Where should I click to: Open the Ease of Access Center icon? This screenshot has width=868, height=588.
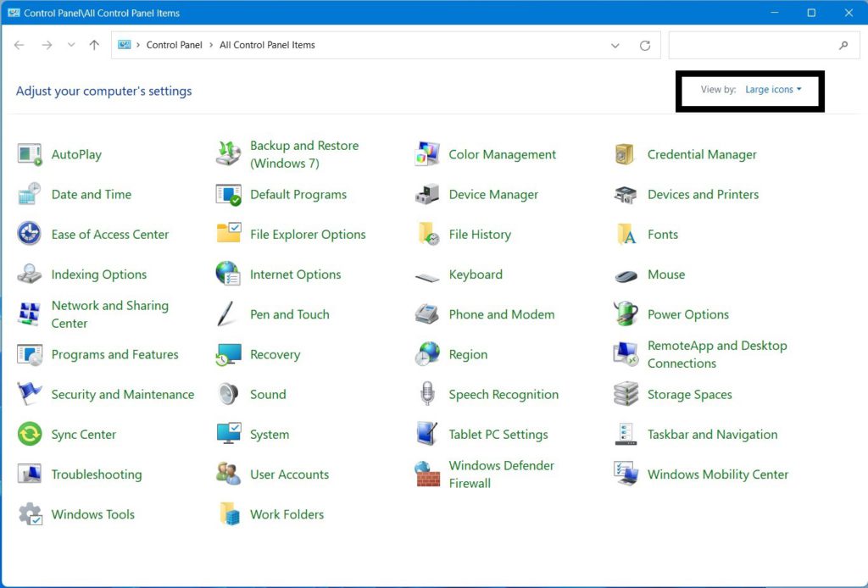pos(30,234)
